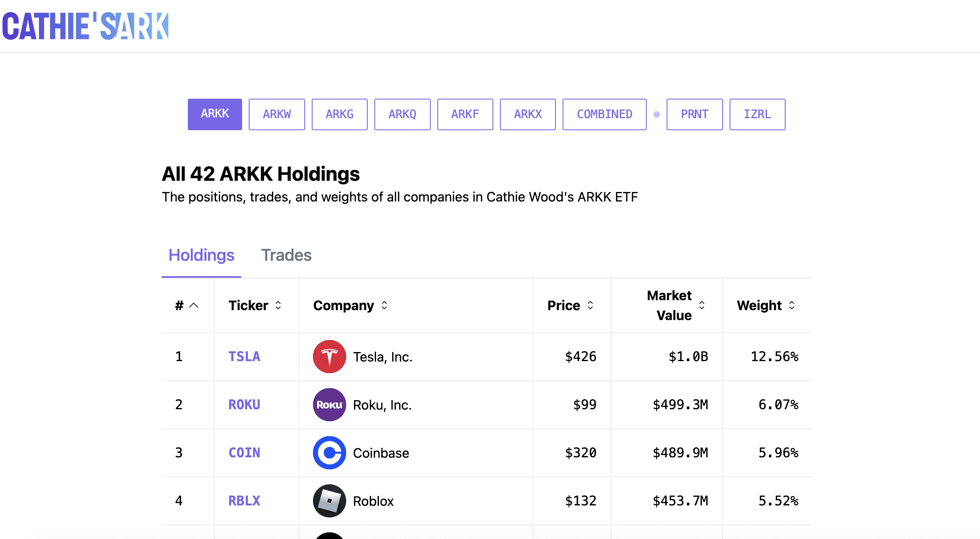
Task: Select the ARKG fund button
Action: click(x=339, y=114)
